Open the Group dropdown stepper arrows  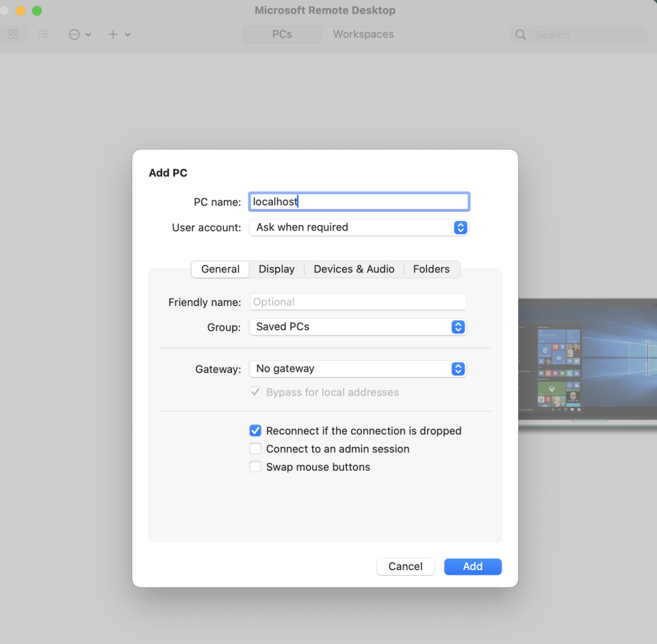point(458,327)
